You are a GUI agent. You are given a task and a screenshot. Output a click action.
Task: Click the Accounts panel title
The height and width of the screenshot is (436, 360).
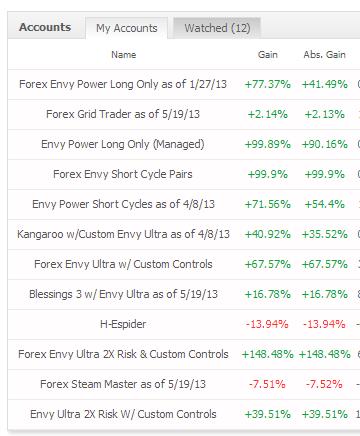point(45,27)
